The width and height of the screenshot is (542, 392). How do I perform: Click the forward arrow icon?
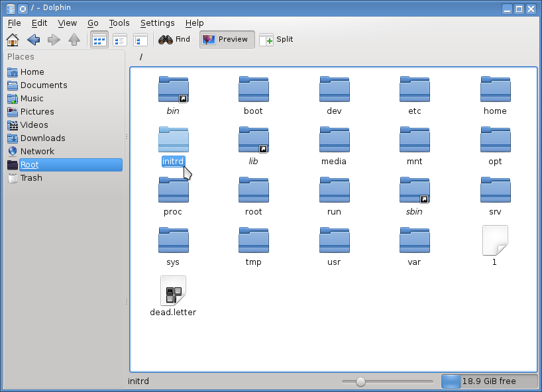pyautogui.click(x=54, y=39)
